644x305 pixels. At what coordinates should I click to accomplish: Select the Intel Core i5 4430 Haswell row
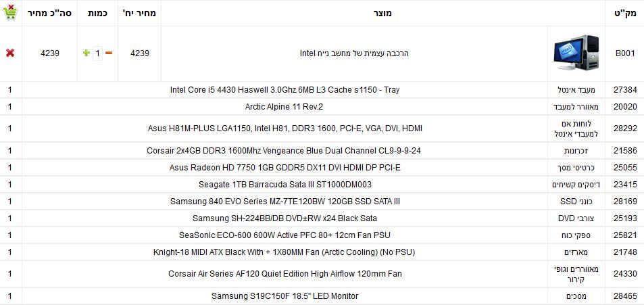284,90
